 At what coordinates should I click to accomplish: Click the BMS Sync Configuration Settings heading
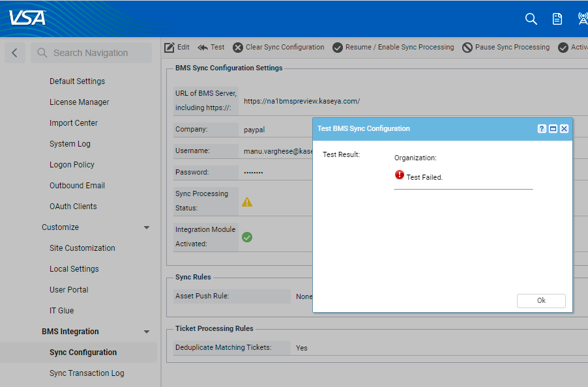(229, 68)
